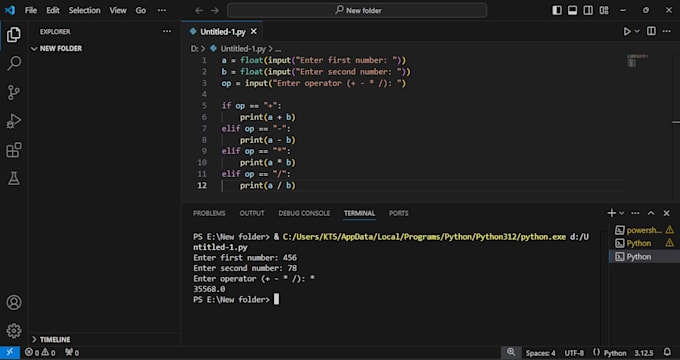Open the run button dropdown arrow

[x=637, y=31]
